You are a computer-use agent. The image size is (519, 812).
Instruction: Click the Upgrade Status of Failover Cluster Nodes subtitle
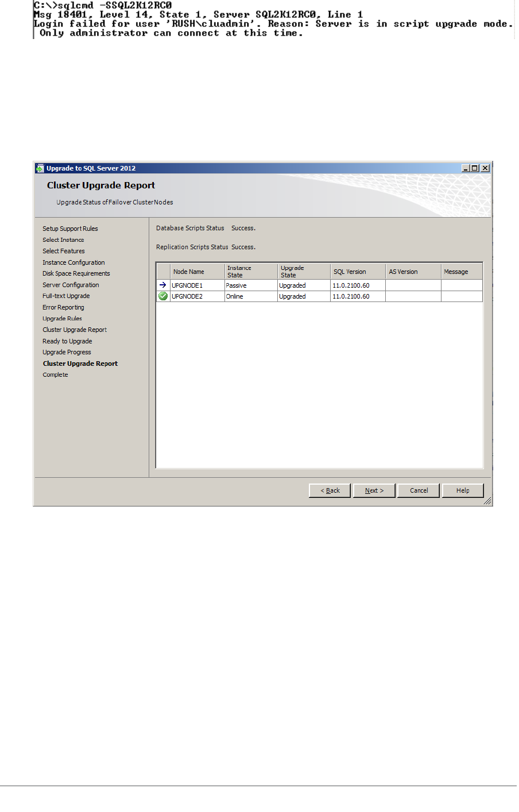[x=115, y=202]
